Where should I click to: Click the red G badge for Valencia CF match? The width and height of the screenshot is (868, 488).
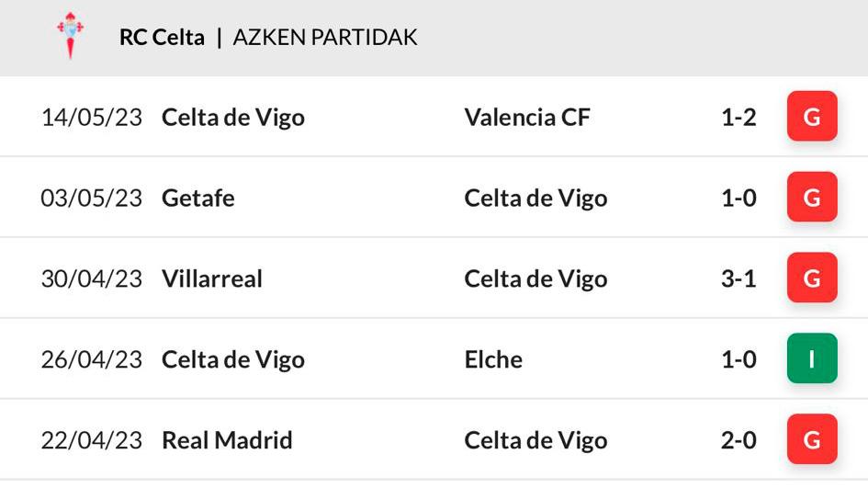point(812,117)
